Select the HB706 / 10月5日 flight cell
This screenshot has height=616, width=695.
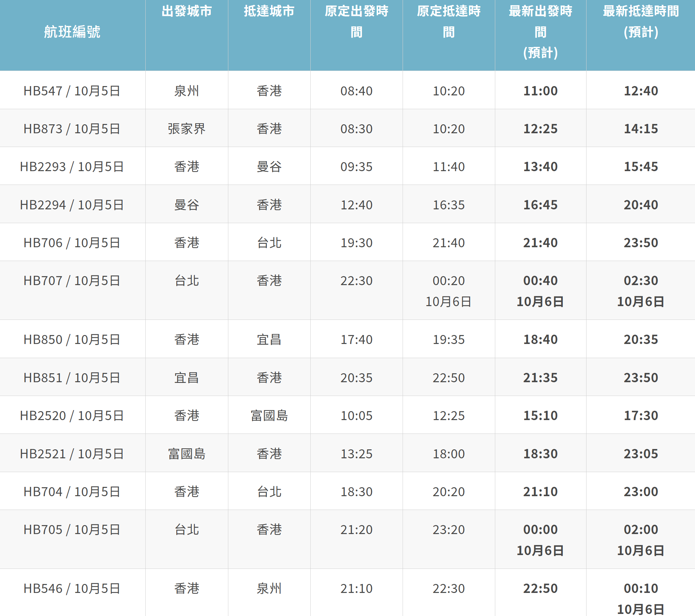click(72, 243)
